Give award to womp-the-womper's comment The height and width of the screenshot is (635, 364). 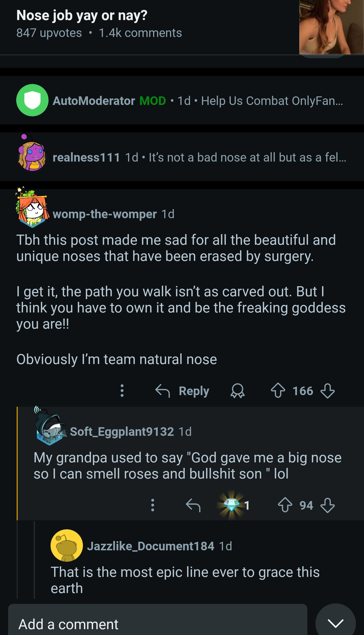(x=237, y=391)
